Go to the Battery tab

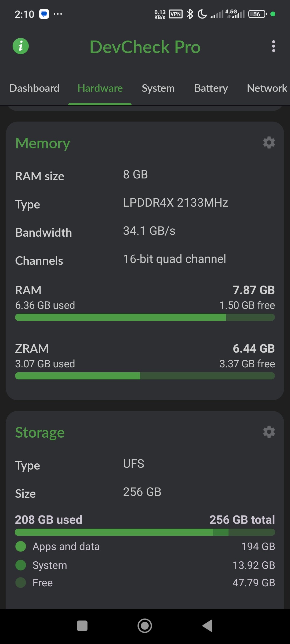[x=211, y=88]
